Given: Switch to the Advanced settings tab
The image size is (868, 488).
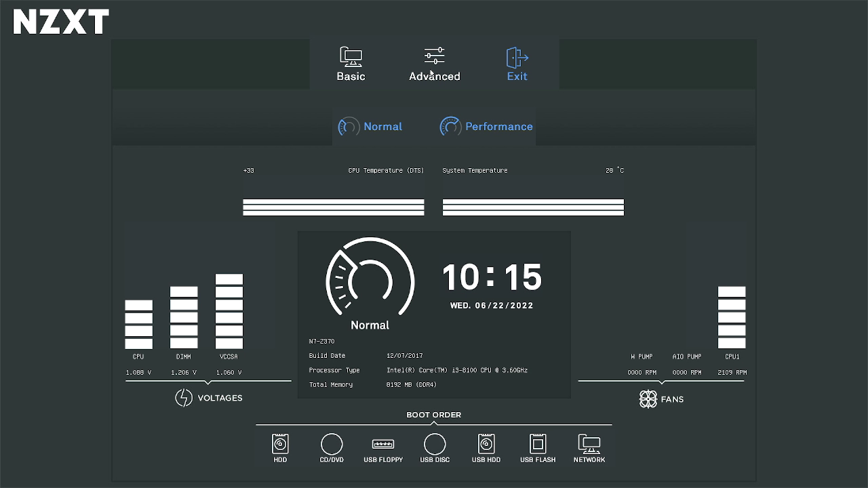Looking at the screenshot, I should (434, 64).
